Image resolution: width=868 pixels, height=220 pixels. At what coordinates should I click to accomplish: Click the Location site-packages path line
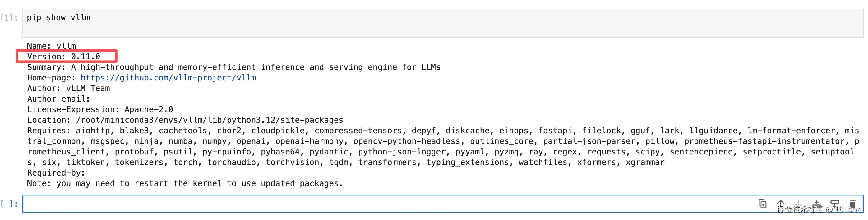pos(185,120)
